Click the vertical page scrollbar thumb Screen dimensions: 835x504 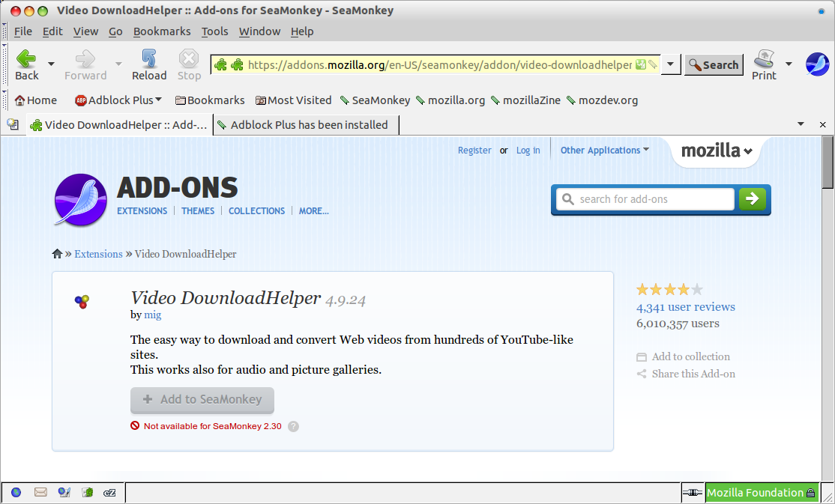click(828, 163)
